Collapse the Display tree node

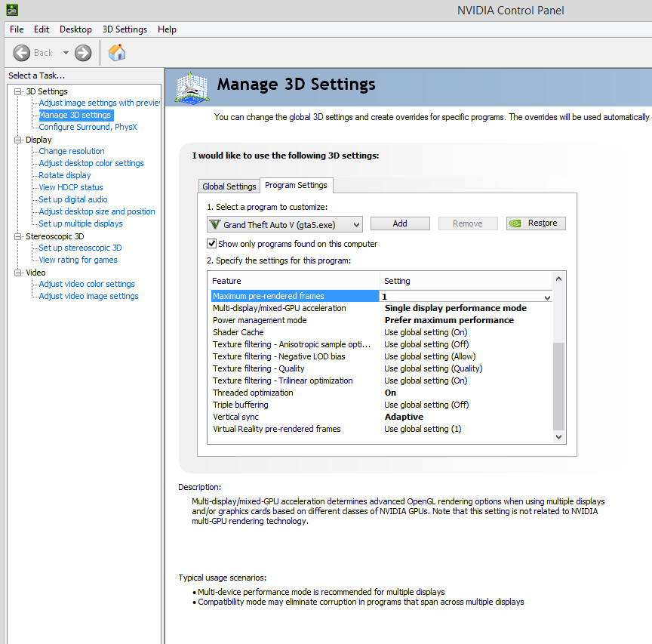tap(18, 140)
